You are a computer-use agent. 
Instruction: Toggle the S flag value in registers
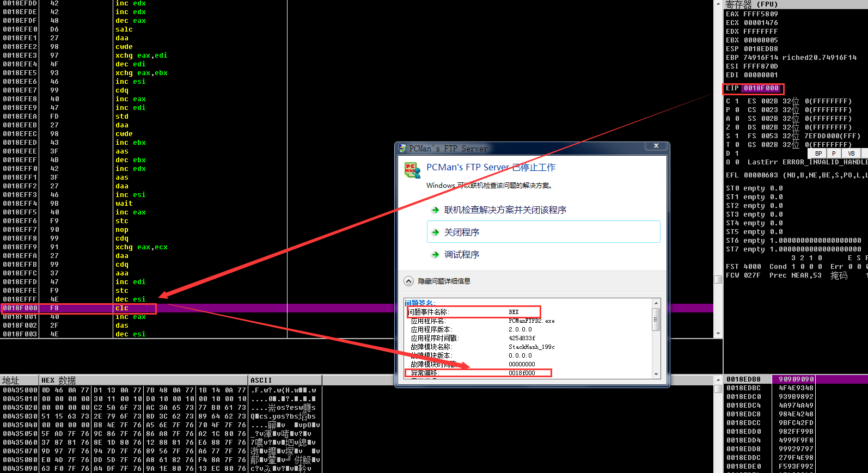[x=737, y=136]
